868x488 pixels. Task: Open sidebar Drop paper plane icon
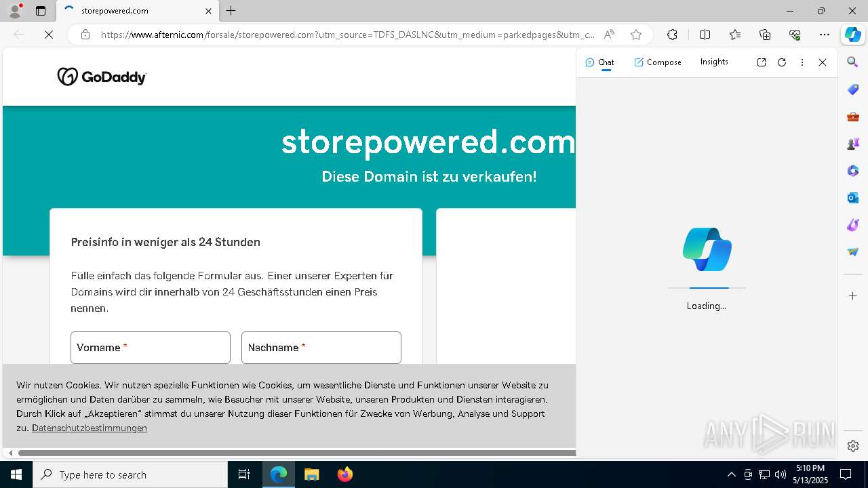pos(853,252)
